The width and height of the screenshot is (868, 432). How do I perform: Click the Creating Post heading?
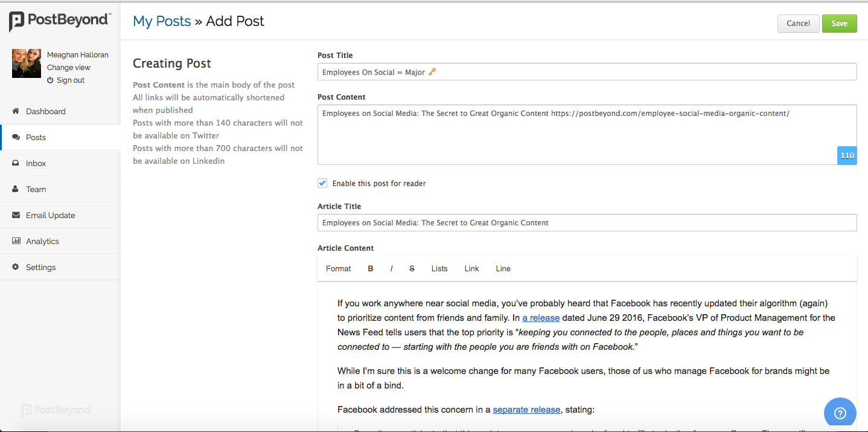tap(172, 63)
